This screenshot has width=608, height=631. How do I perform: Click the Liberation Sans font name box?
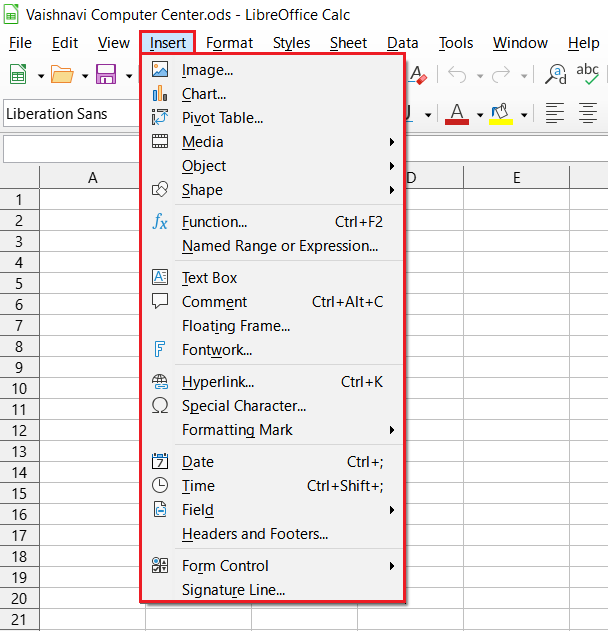pyautogui.click(x=71, y=114)
